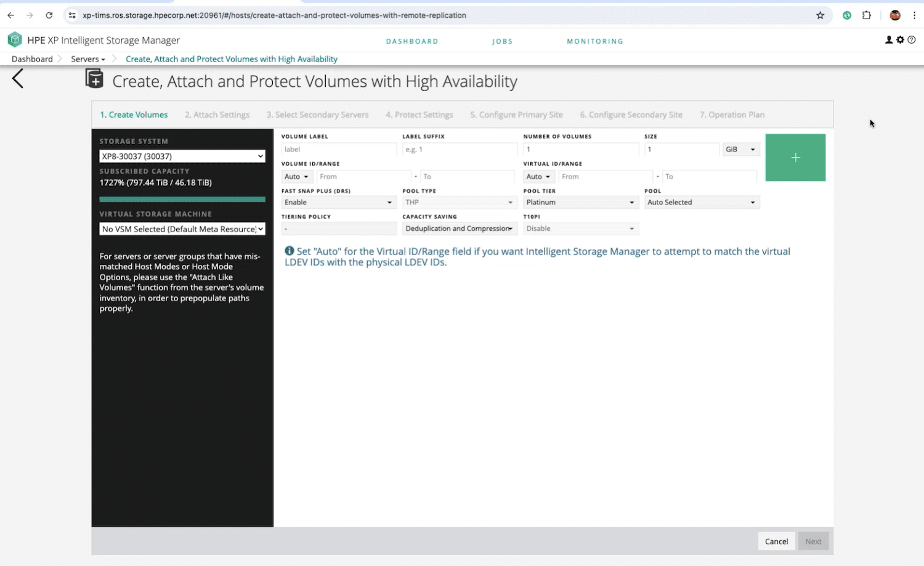Select the 7. Operation Plan step tab
924x566 pixels.
(x=732, y=115)
